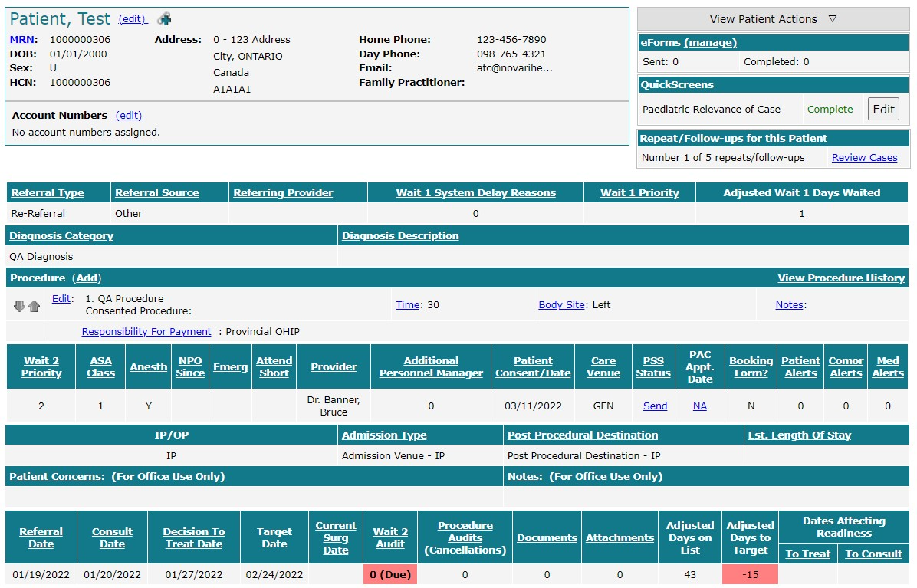Open the To Consult readiness link

click(x=873, y=554)
